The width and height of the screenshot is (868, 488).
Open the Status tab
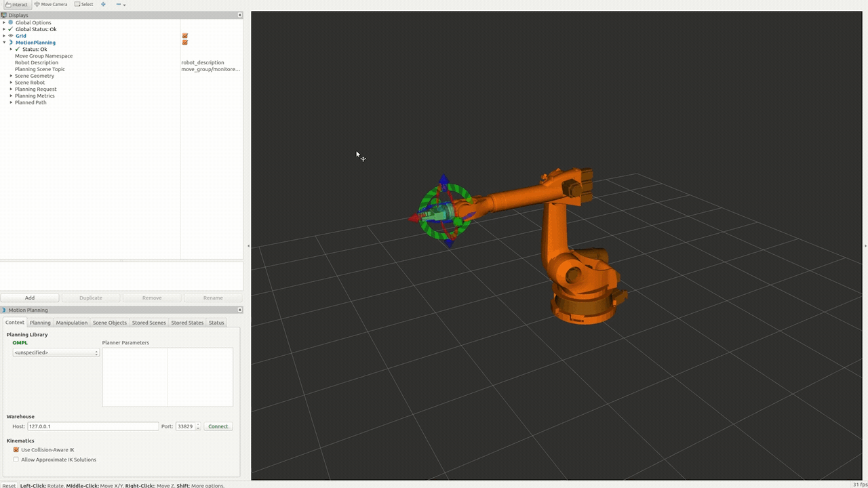click(216, 323)
